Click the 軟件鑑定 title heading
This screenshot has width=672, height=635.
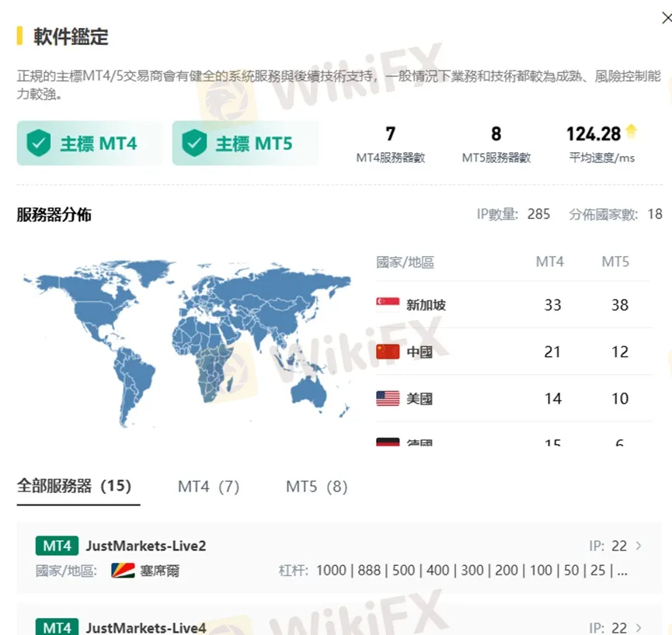71,36
